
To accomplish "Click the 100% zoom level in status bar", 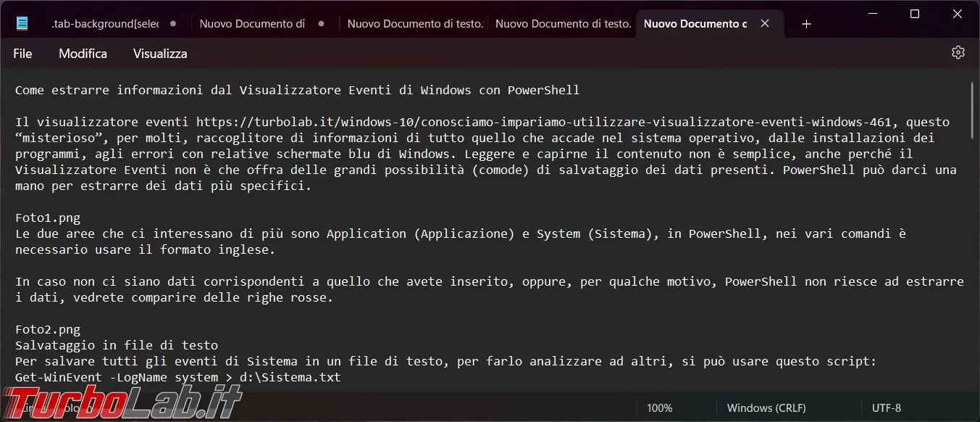I will pyautogui.click(x=660, y=407).
